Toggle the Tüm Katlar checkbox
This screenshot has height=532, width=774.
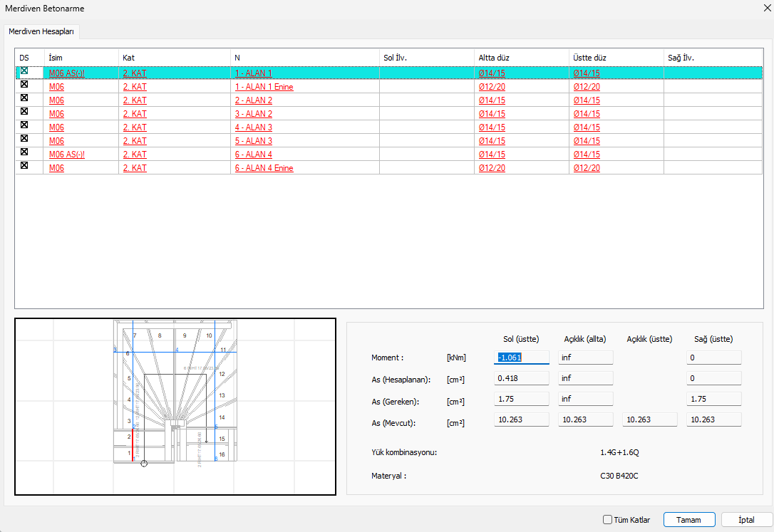click(x=608, y=520)
